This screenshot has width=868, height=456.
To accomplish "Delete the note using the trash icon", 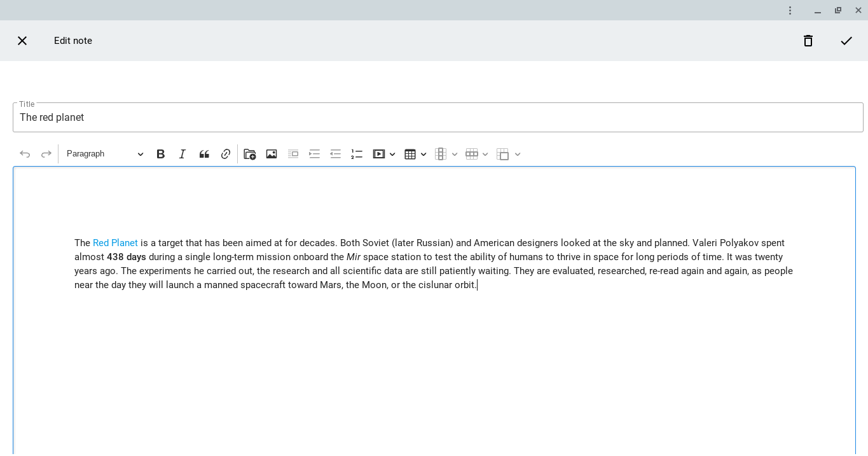I will pos(808,41).
